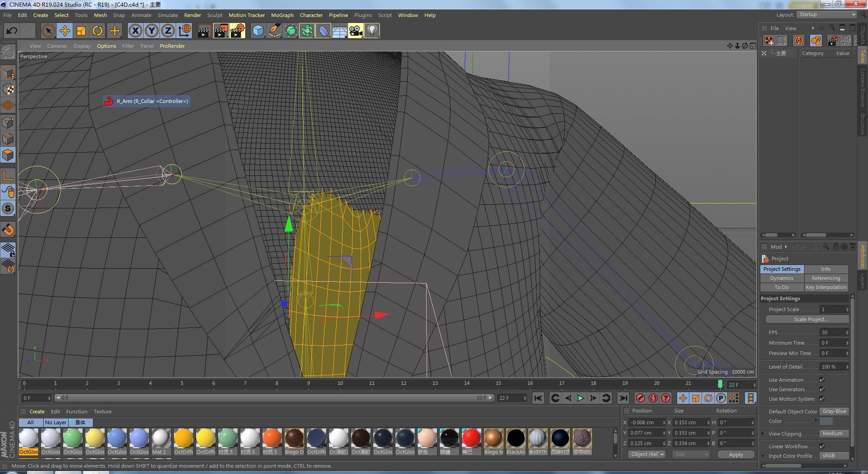Toggle Y axis lock icon
The height and width of the screenshot is (474, 868).
coord(151,31)
